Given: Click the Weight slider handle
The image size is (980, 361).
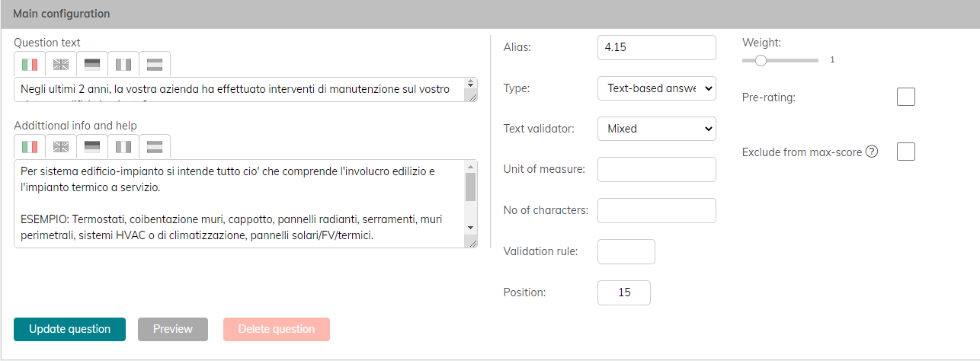Looking at the screenshot, I should pyautogui.click(x=761, y=59).
